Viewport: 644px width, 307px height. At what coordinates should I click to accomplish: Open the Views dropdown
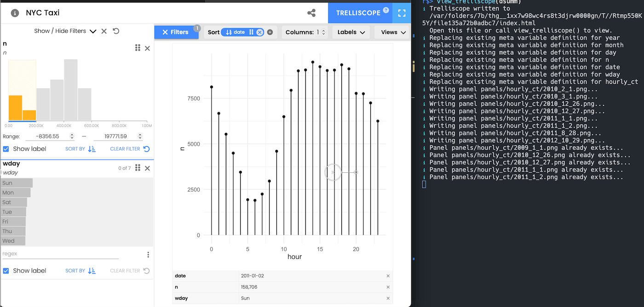392,32
